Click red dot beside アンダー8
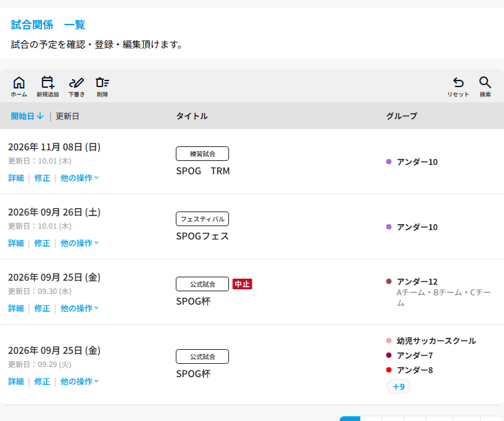Screen dimensions: 504x421 [389, 370]
